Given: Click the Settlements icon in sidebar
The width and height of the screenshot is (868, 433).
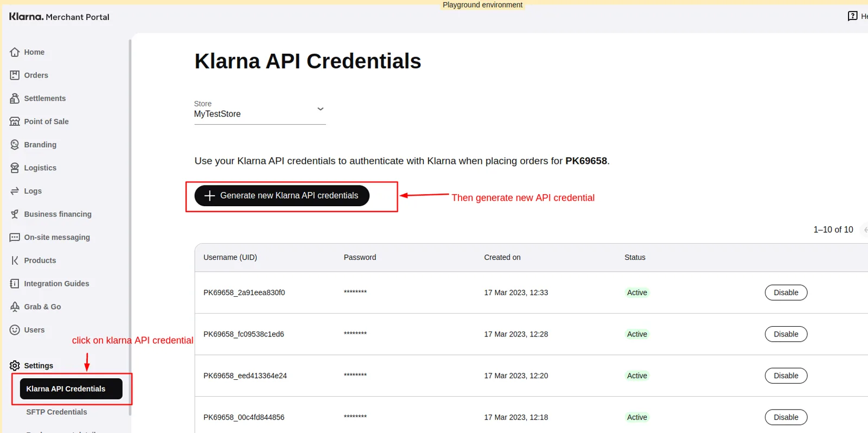Looking at the screenshot, I should (x=15, y=98).
